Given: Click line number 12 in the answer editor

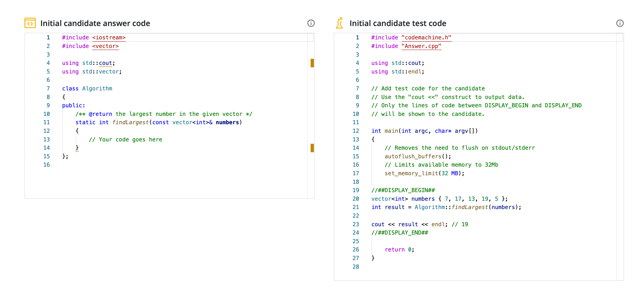Looking at the screenshot, I should click(x=47, y=131).
